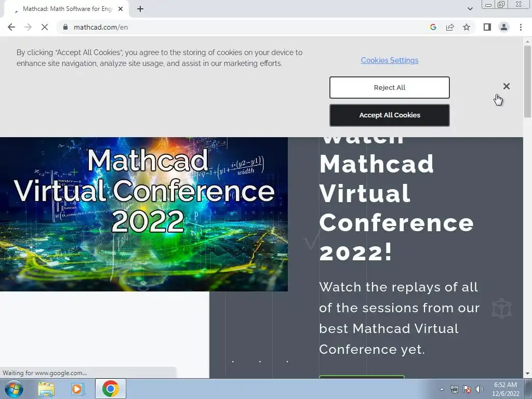Open the volume speaker tray icon
532x399 pixels.
(480, 389)
